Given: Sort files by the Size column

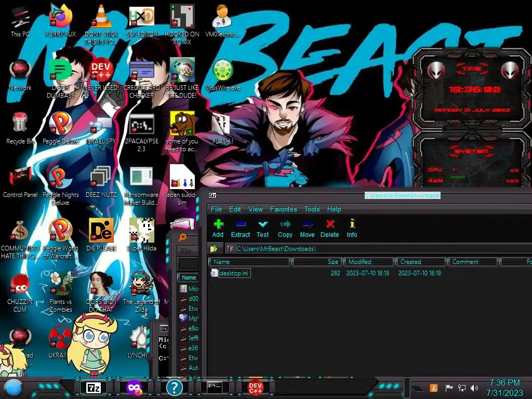Looking at the screenshot, I should pos(316,262).
